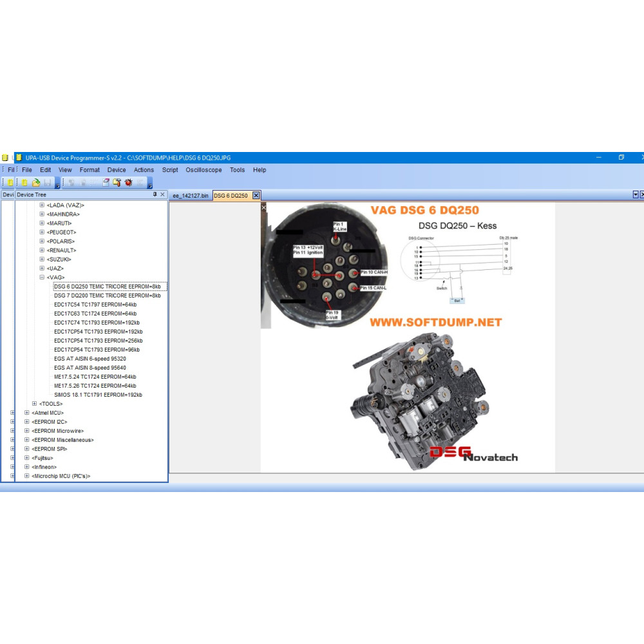Open the document tab list dropdown
The width and height of the screenshot is (644, 644).
click(x=636, y=194)
